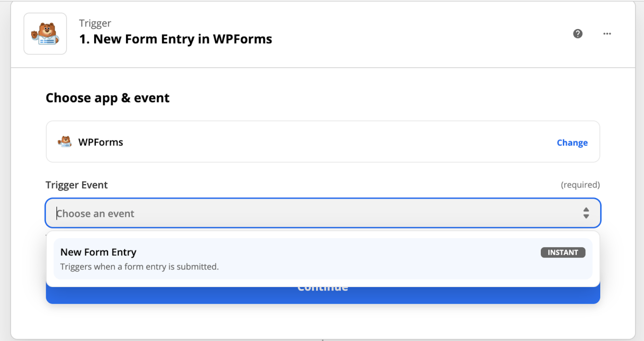
Task: Click the WPForms icon inside the app card
Action: [x=65, y=142]
